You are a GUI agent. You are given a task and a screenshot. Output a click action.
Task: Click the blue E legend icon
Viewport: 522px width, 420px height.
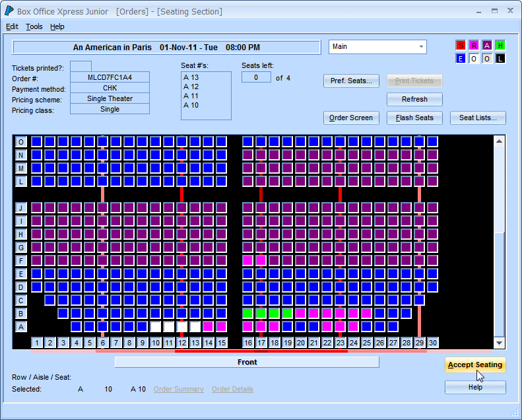click(x=461, y=59)
